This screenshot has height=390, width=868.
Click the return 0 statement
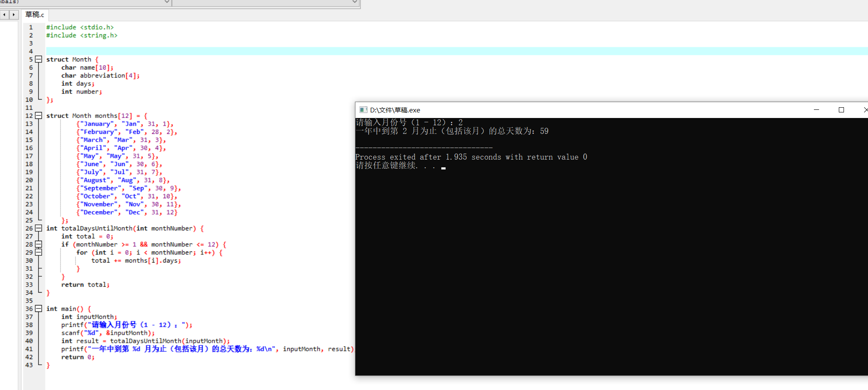click(78, 357)
